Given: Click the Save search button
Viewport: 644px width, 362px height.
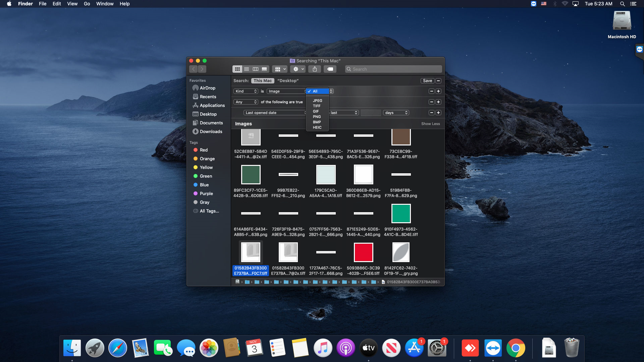Looking at the screenshot, I should 427,81.
